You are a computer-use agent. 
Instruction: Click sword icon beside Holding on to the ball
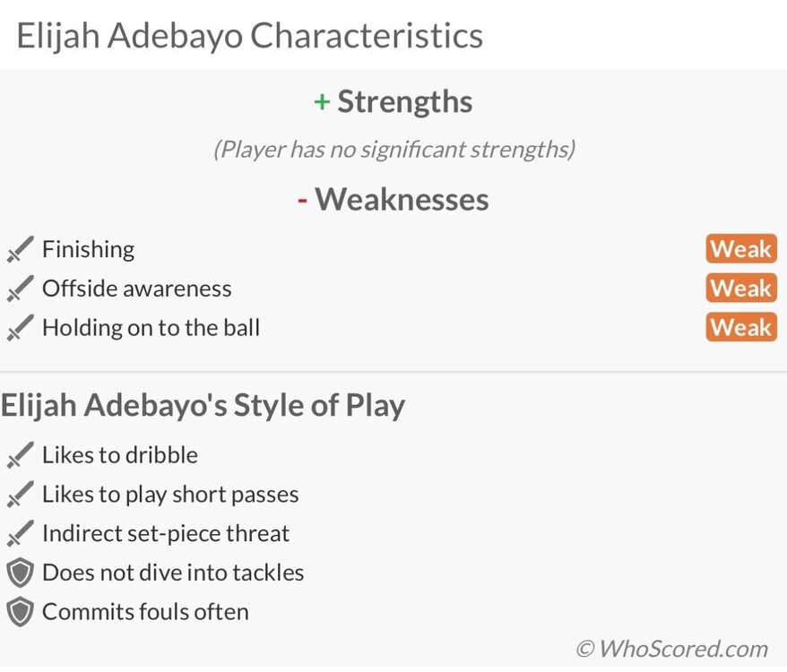pyautogui.click(x=20, y=328)
